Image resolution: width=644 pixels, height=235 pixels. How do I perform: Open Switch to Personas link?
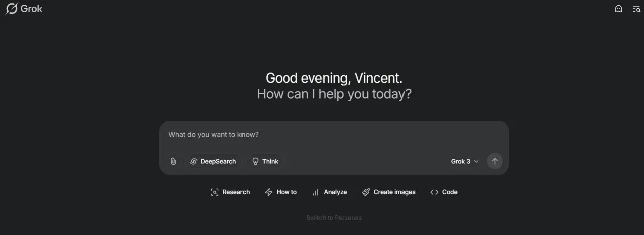[x=334, y=218]
